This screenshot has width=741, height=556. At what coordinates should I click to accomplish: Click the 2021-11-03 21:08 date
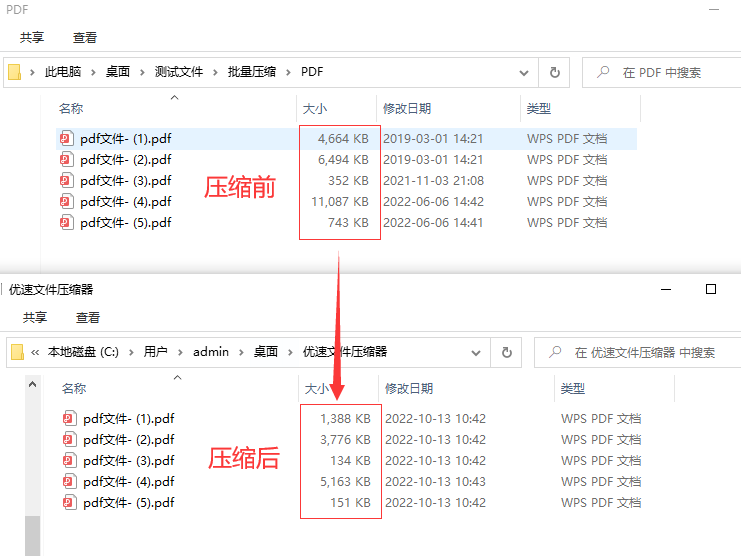433,180
